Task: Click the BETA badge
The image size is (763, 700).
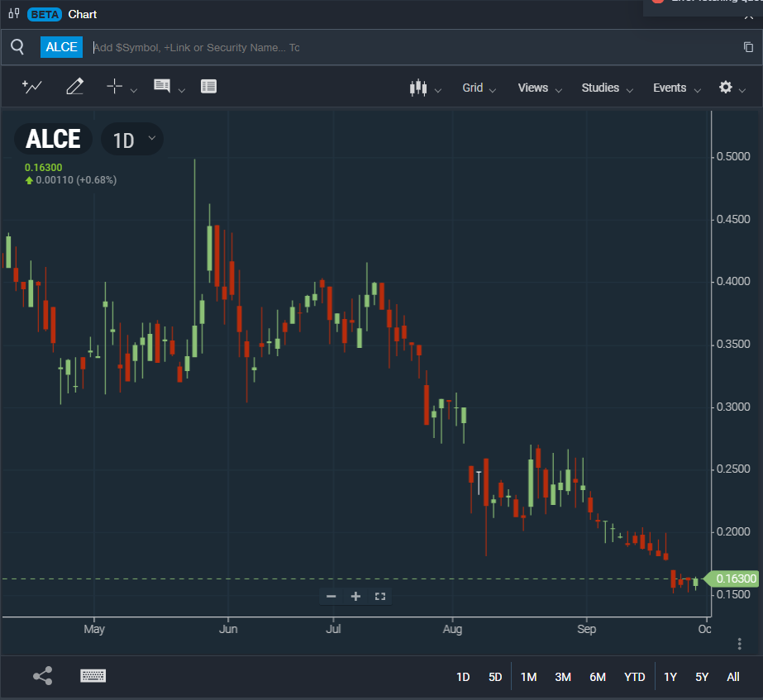Action: pos(45,14)
